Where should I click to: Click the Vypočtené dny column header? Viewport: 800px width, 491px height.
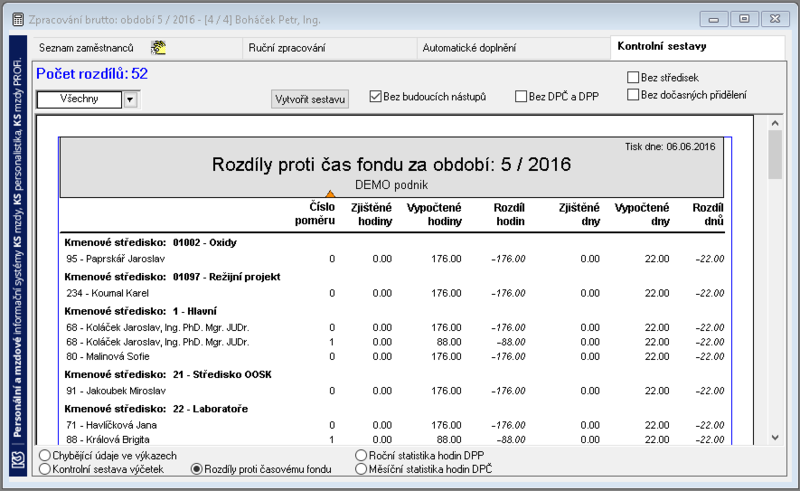pos(642,214)
